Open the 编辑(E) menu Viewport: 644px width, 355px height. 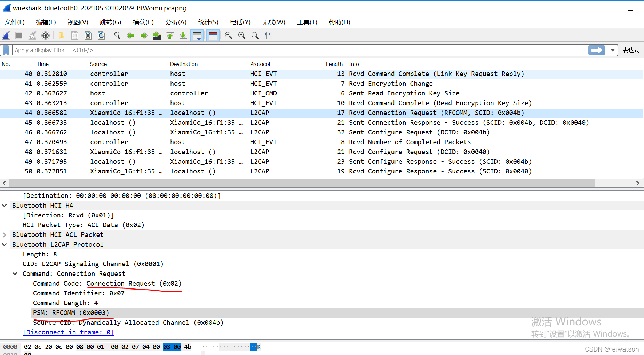46,22
